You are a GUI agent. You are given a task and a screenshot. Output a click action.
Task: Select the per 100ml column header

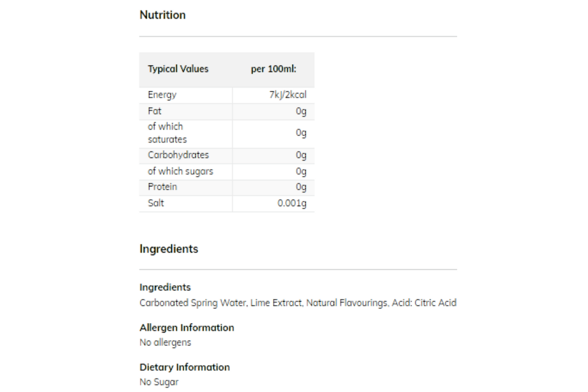(x=273, y=69)
